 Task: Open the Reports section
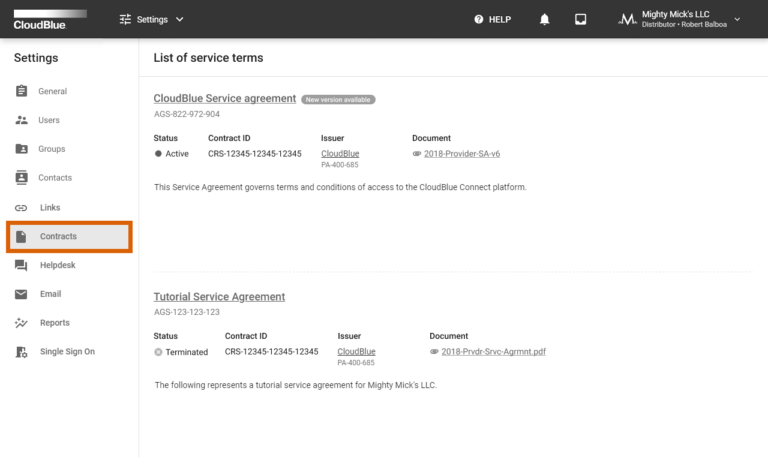[x=55, y=323]
